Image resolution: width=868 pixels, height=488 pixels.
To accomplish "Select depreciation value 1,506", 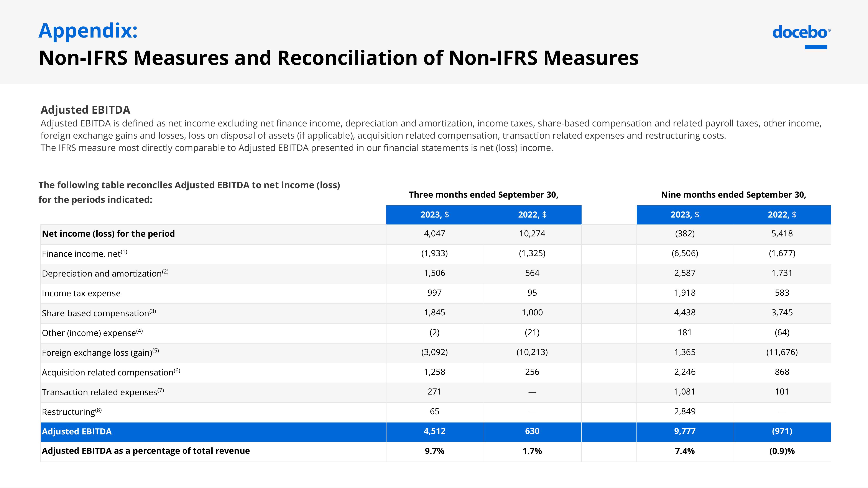I will coord(434,273).
